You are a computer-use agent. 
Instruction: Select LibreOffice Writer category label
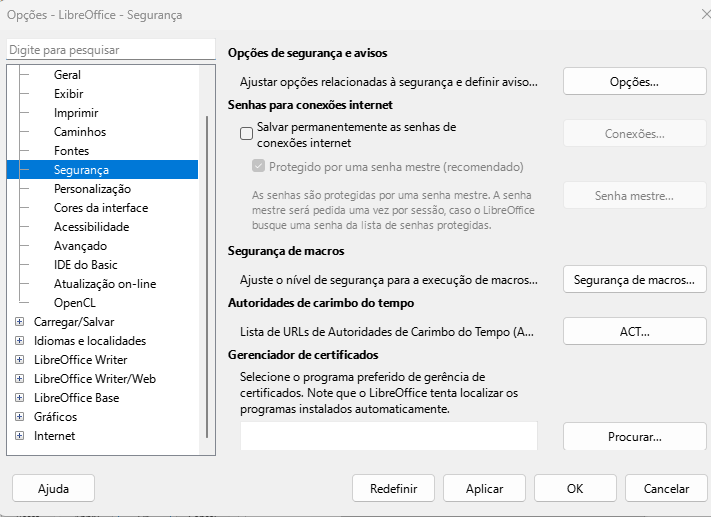[x=80, y=360]
